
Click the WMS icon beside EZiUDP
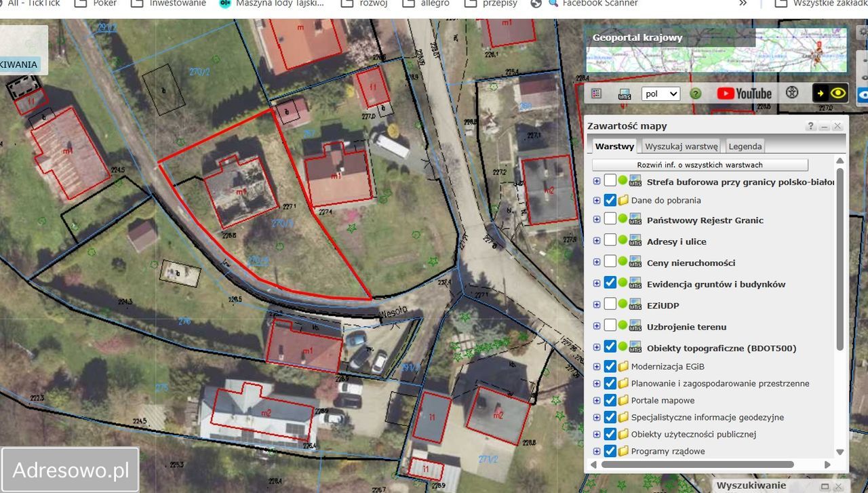[635, 304]
